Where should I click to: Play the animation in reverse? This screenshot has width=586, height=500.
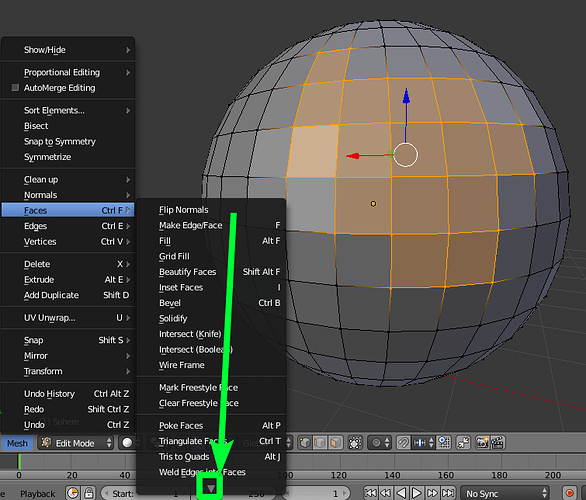pyautogui.click(x=401, y=493)
